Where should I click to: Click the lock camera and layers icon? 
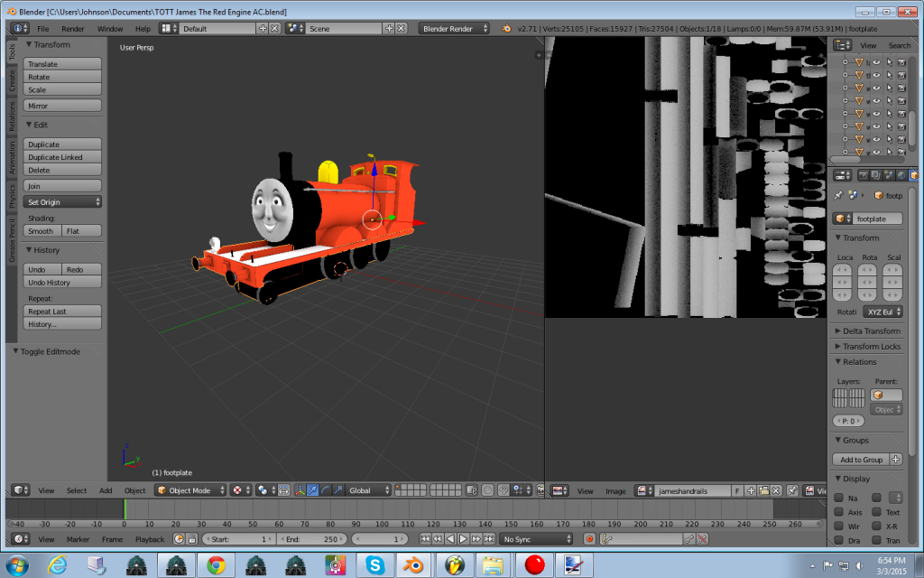[471, 490]
